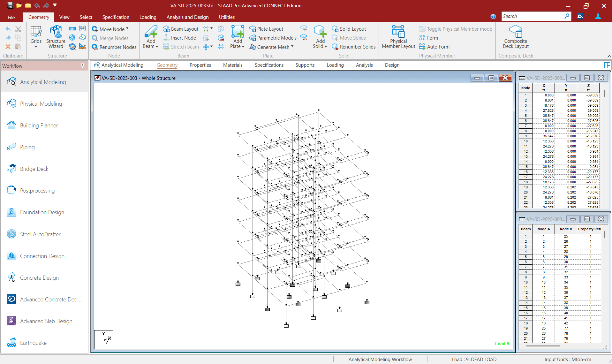
Task: Open the File menu
Action: pos(11,17)
